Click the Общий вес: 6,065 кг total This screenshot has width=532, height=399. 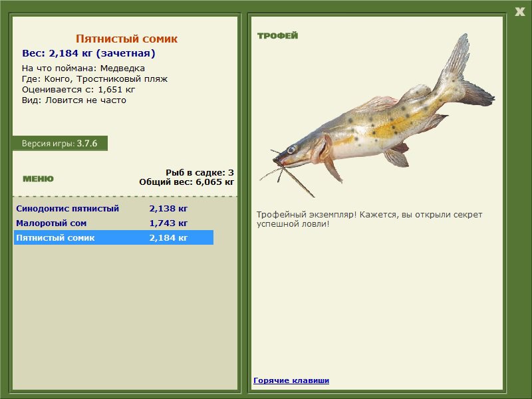[x=187, y=182]
